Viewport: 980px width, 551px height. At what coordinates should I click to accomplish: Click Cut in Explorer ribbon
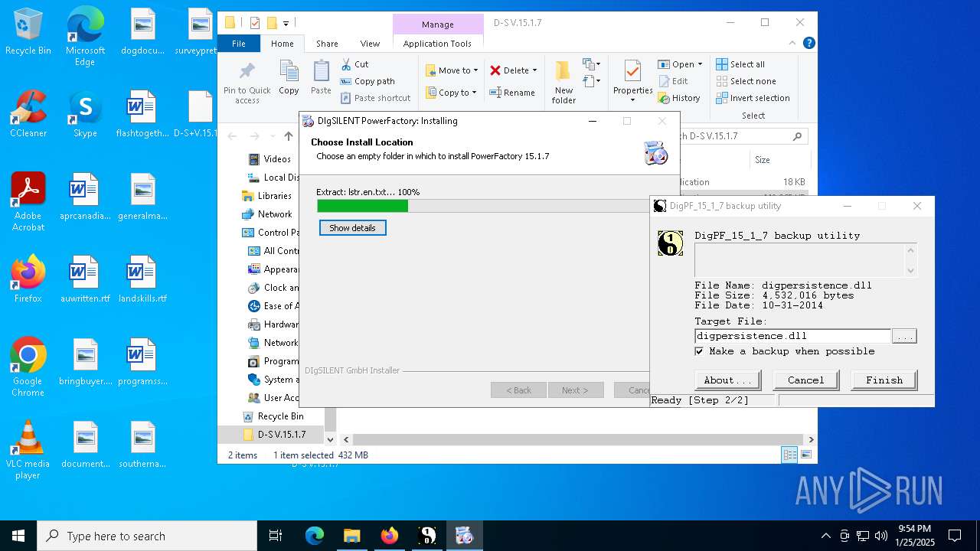[x=355, y=64]
